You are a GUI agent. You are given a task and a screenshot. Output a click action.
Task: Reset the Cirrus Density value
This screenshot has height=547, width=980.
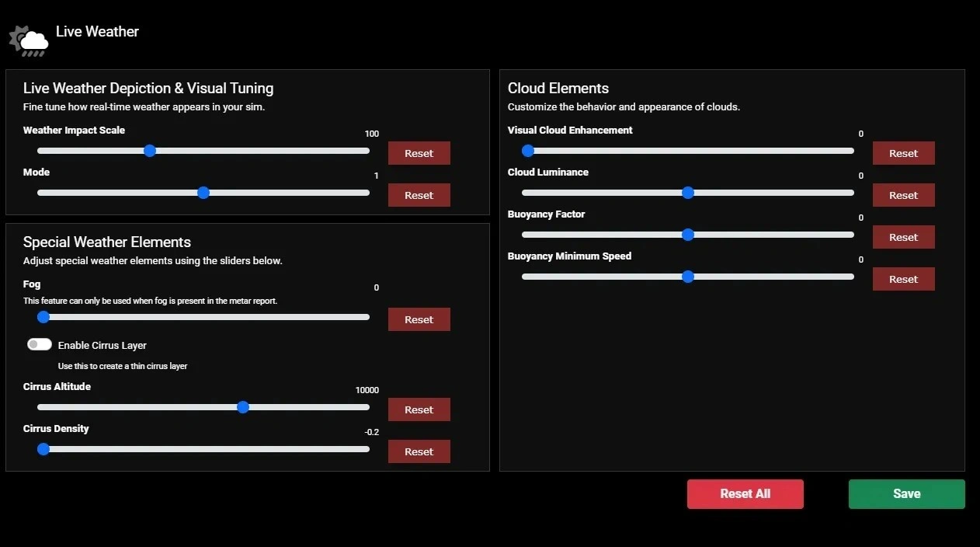click(x=419, y=451)
